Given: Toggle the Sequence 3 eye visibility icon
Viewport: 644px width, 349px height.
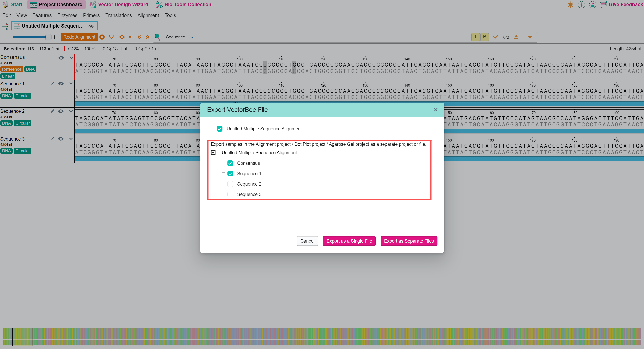Looking at the screenshot, I should pyautogui.click(x=61, y=139).
